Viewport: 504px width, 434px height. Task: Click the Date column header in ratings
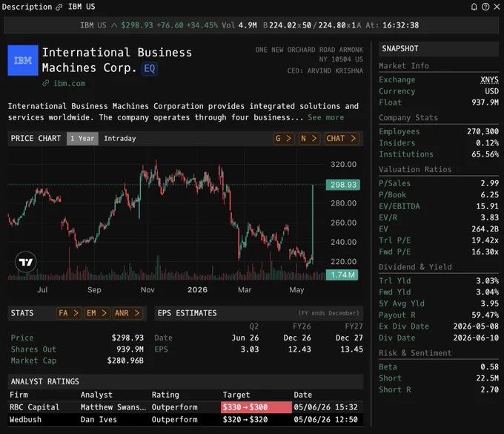click(x=303, y=395)
